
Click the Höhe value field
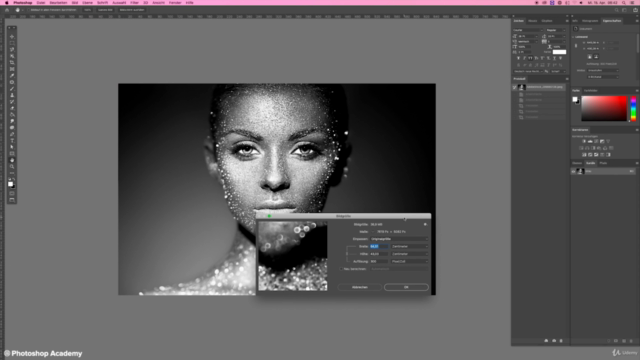[379, 254]
